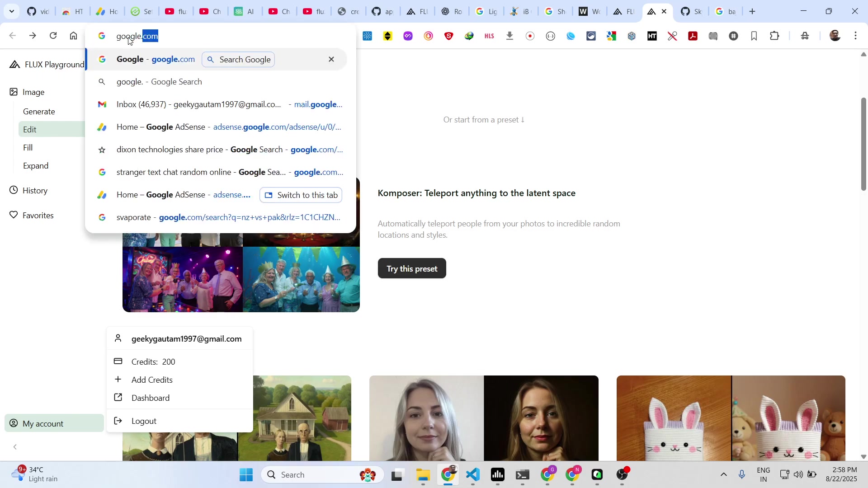Click the download arrow extension icon
The width and height of the screenshot is (868, 488).
[510, 36]
